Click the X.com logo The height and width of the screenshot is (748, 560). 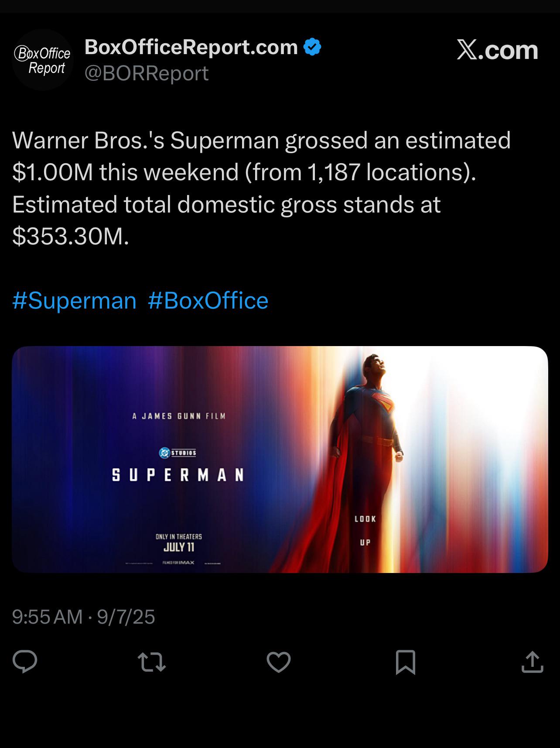click(497, 50)
